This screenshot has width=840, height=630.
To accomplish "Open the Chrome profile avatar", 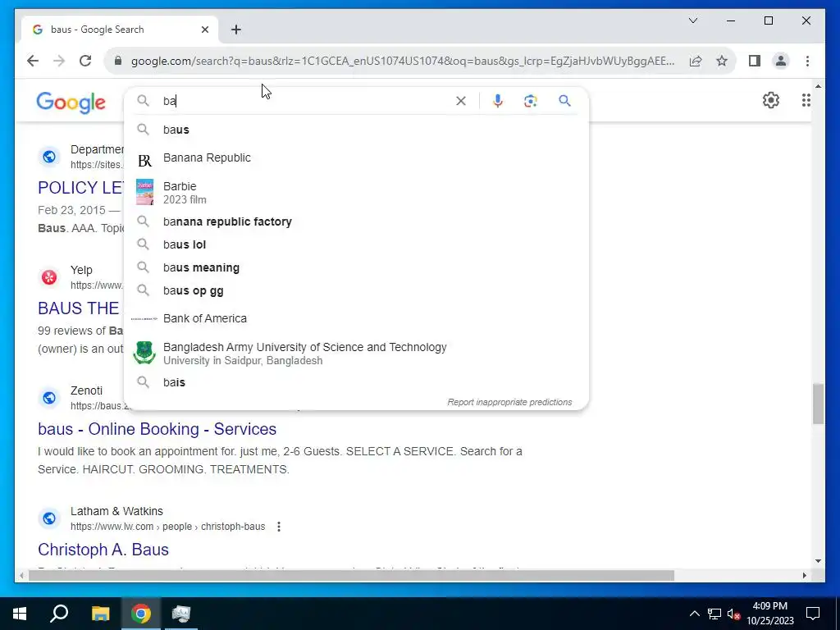I will pos(781,61).
